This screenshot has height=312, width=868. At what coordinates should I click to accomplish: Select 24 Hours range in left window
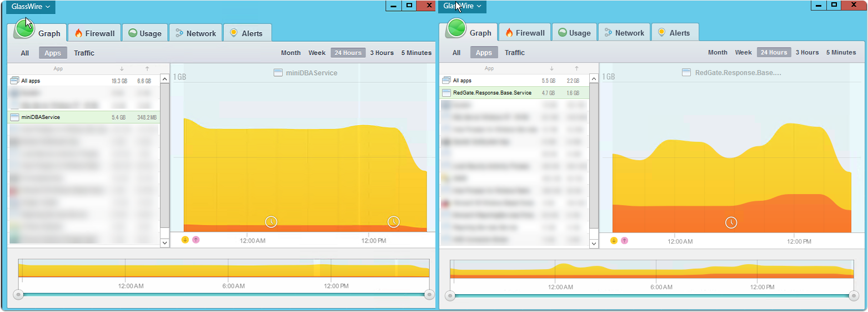click(348, 53)
